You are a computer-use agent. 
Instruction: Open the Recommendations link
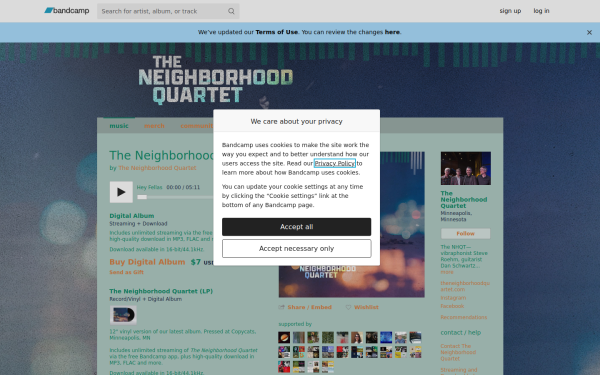pyautogui.click(x=464, y=317)
